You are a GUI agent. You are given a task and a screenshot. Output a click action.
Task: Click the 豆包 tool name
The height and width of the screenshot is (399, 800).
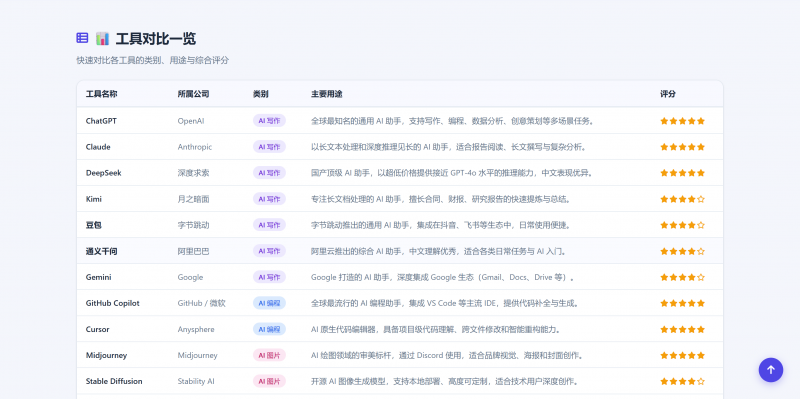click(x=94, y=225)
